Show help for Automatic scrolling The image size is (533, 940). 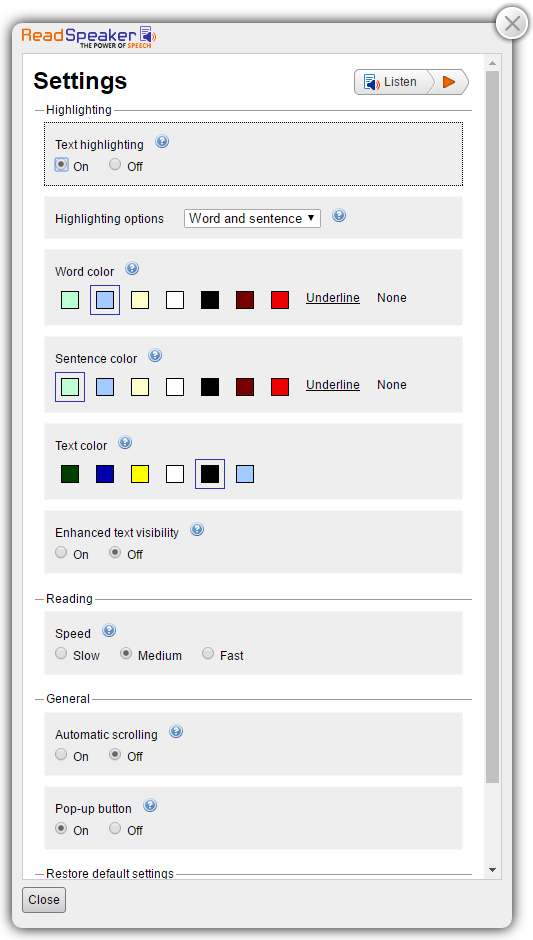[x=176, y=731]
